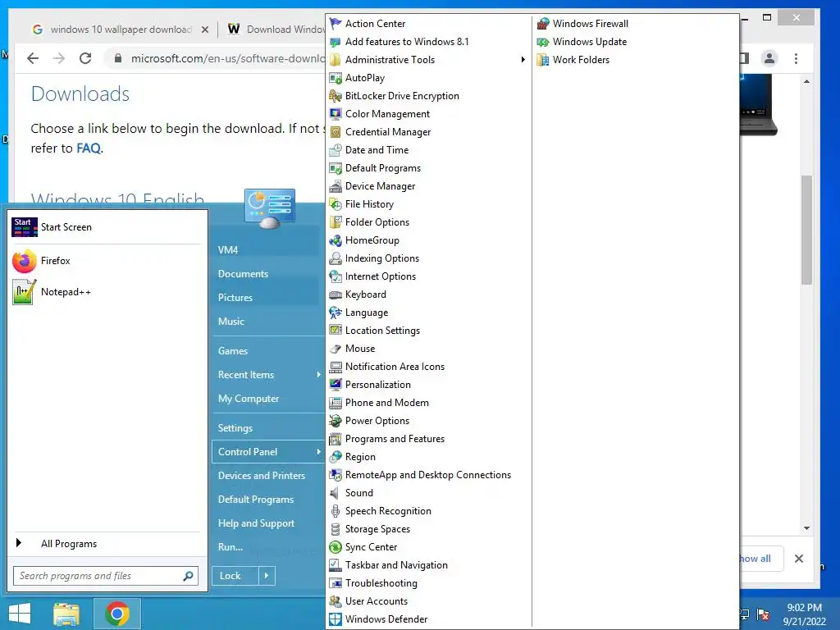Click the Windows Start button

pyautogui.click(x=20, y=614)
